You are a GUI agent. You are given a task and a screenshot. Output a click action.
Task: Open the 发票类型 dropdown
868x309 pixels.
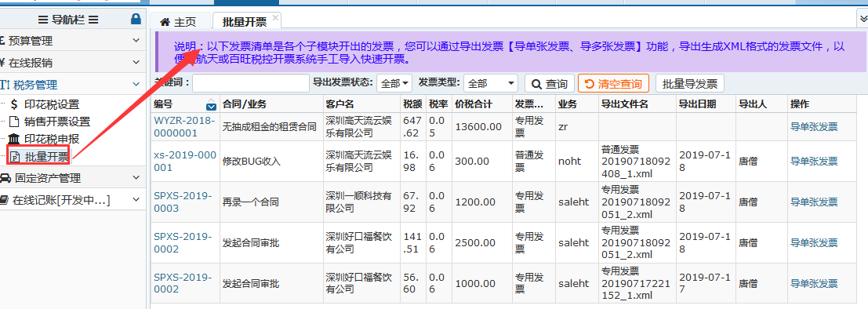[x=491, y=84]
